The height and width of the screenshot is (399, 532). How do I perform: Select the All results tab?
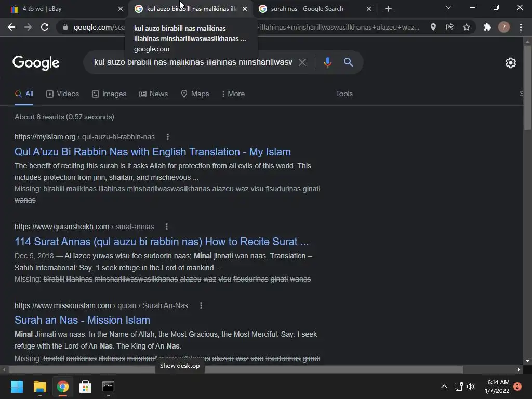(x=24, y=94)
